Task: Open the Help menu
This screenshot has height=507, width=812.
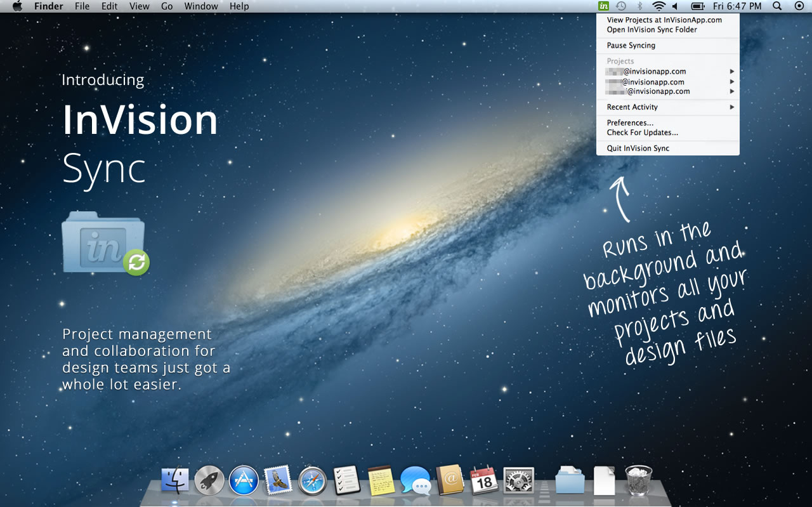Action: click(239, 6)
